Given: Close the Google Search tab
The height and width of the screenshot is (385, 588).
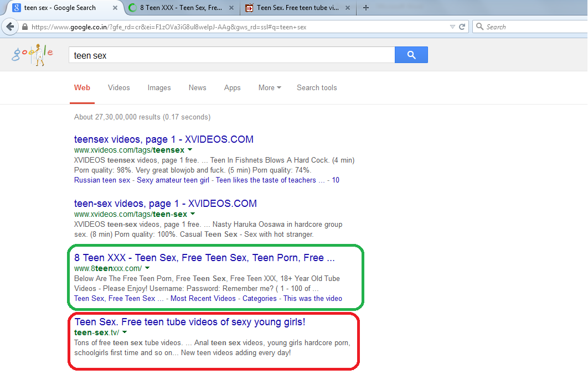Looking at the screenshot, I should coord(115,8).
